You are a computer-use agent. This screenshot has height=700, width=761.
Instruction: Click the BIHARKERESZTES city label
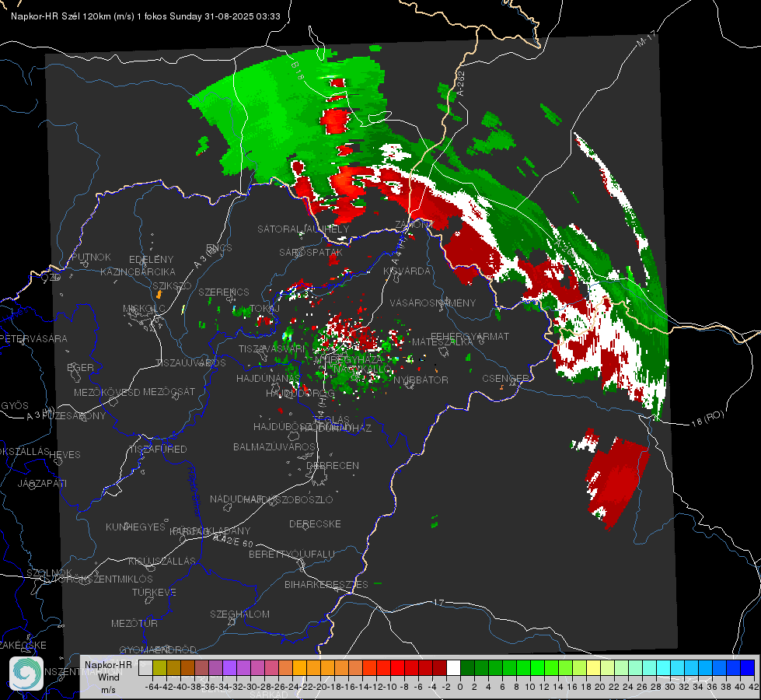click(x=326, y=584)
